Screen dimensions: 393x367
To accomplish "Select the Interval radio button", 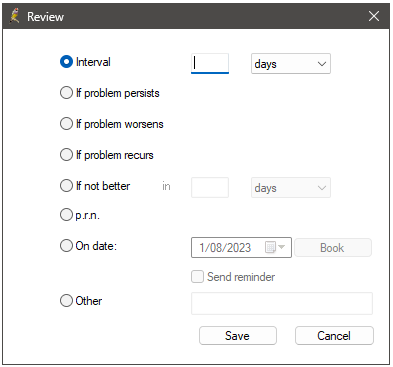I will 66,62.
